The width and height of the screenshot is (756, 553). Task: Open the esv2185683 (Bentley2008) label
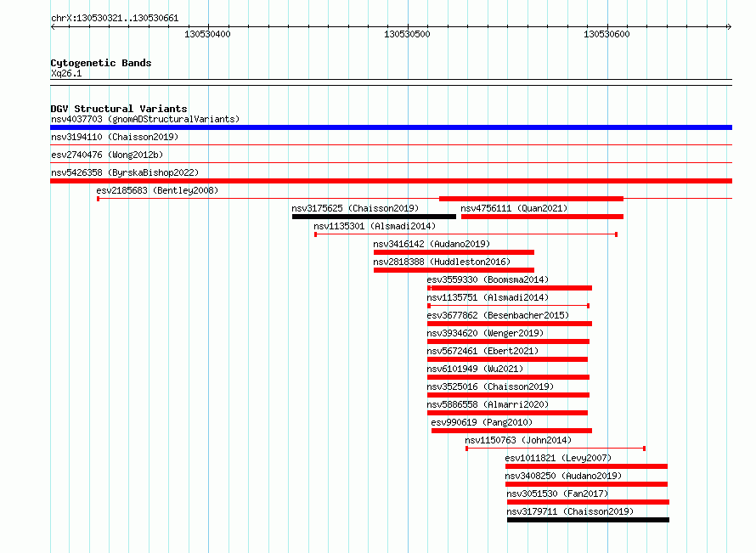pyautogui.click(x=157, y=190)
